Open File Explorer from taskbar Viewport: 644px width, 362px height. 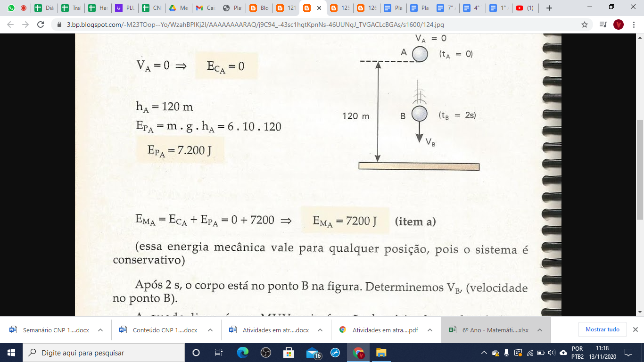(381, 353)
